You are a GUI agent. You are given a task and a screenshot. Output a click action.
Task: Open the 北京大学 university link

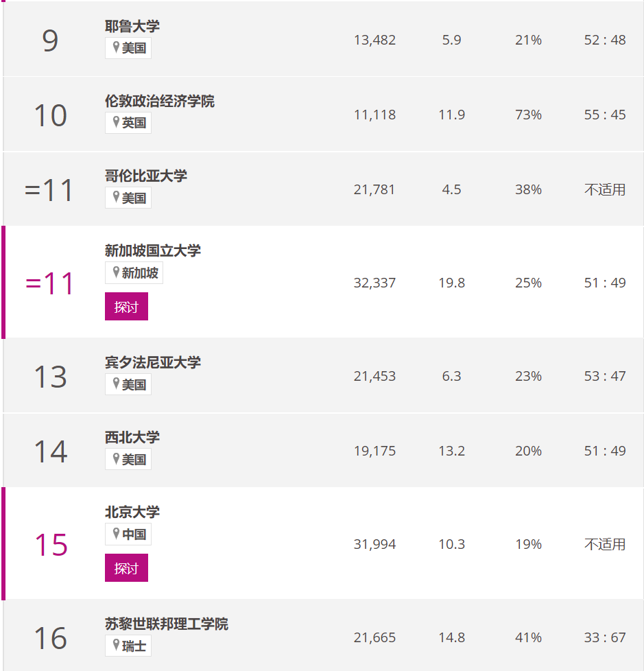coord(132,512)
